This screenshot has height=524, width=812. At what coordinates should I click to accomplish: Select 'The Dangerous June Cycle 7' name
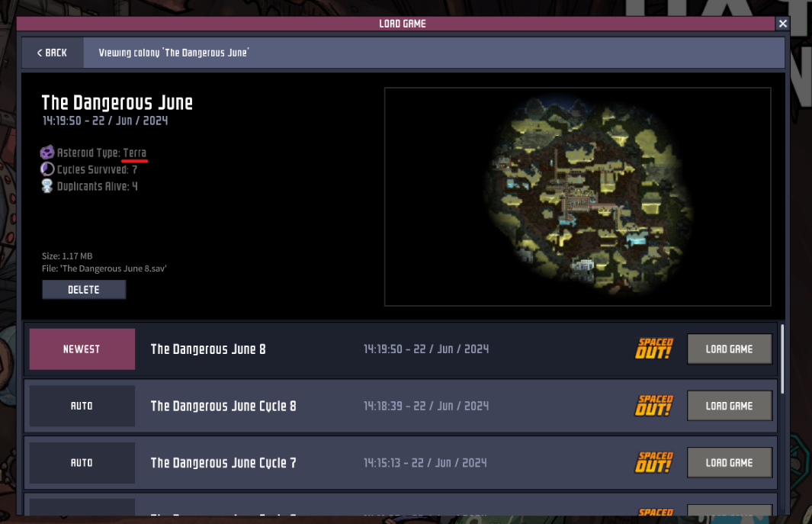coord(223,463)
